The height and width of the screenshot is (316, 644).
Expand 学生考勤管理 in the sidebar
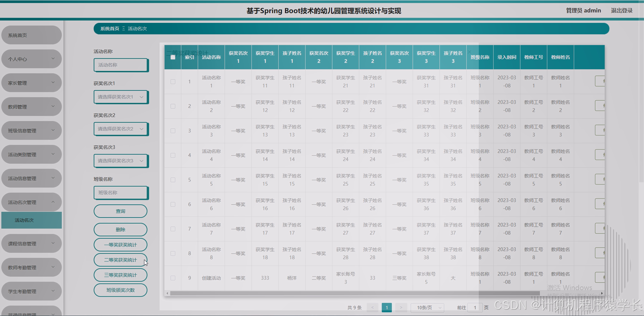pos(32,291)
